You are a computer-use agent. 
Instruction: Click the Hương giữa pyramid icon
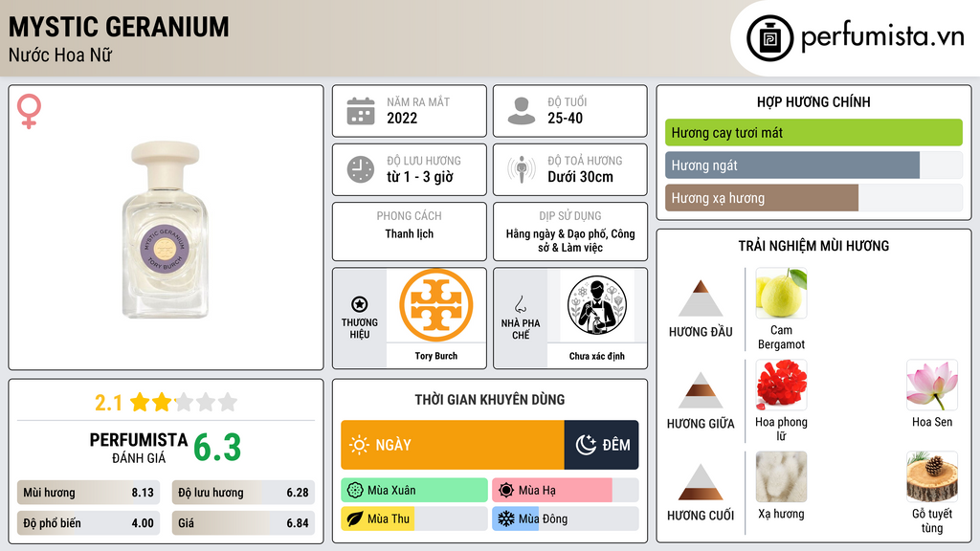pyautogui.click(x=701, y=390)
